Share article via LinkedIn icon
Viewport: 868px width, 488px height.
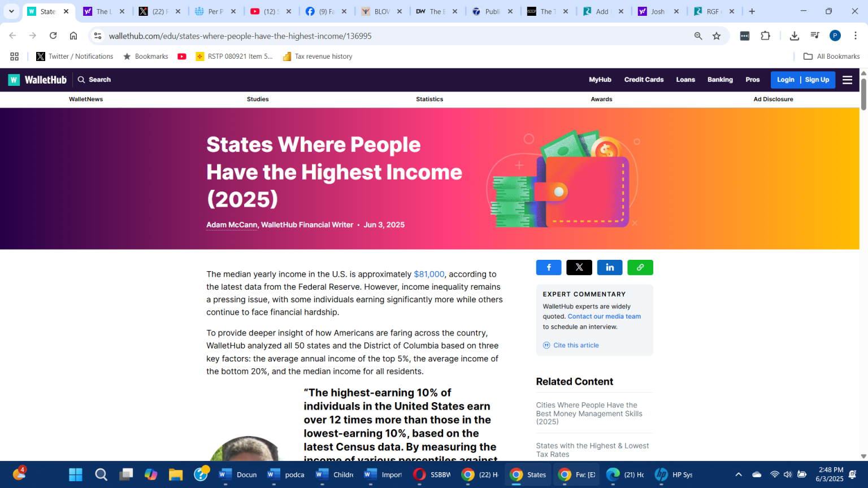(610, 268)
